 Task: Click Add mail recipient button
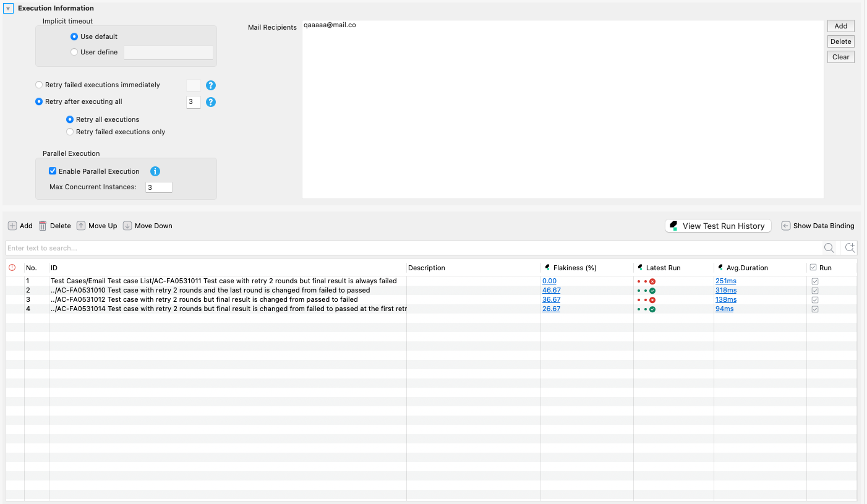(841, 26)
